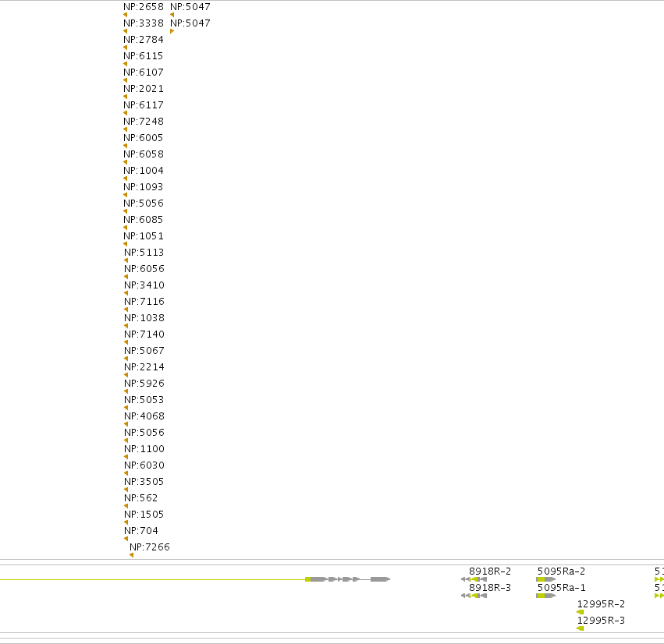Select the NP:3505 feature label

click(144, 482)
